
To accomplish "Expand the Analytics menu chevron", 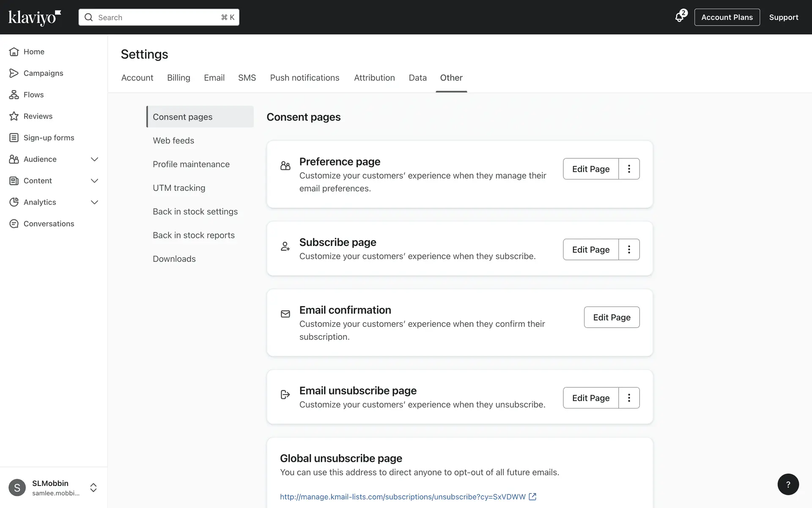I will point(94,202).
